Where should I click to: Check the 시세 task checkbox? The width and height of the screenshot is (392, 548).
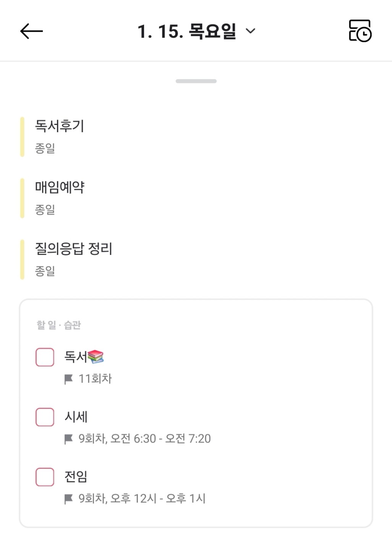click(x=45, y=417)
